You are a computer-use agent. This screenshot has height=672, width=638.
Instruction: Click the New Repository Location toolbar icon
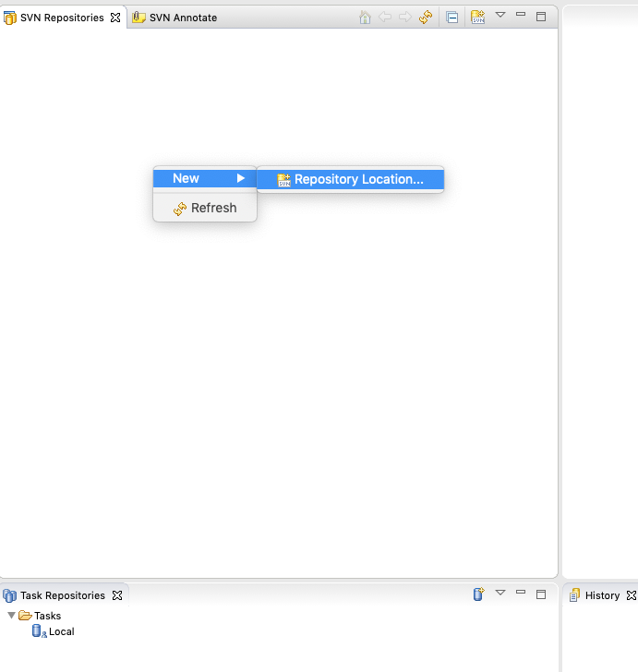point(477,18)
